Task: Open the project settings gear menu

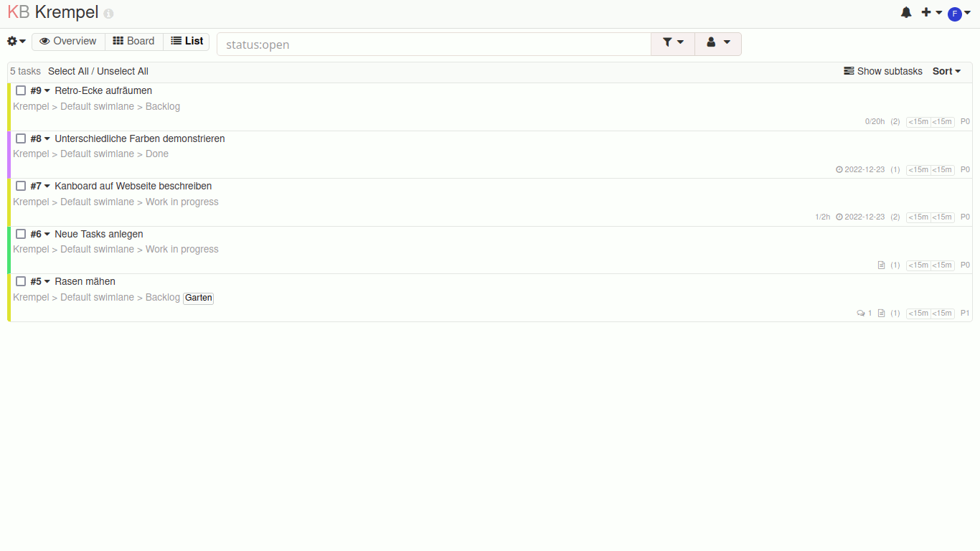Action: (x=16, y=42)
